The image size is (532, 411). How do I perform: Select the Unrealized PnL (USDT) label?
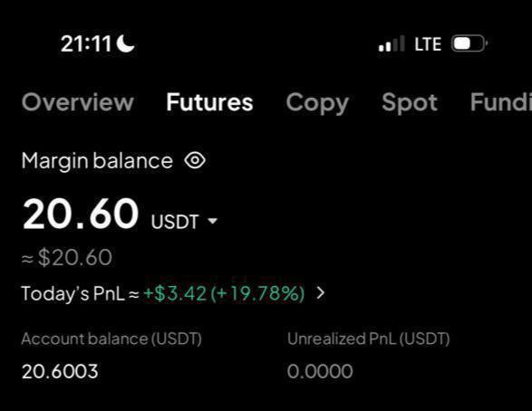click(x=369, y=339)
